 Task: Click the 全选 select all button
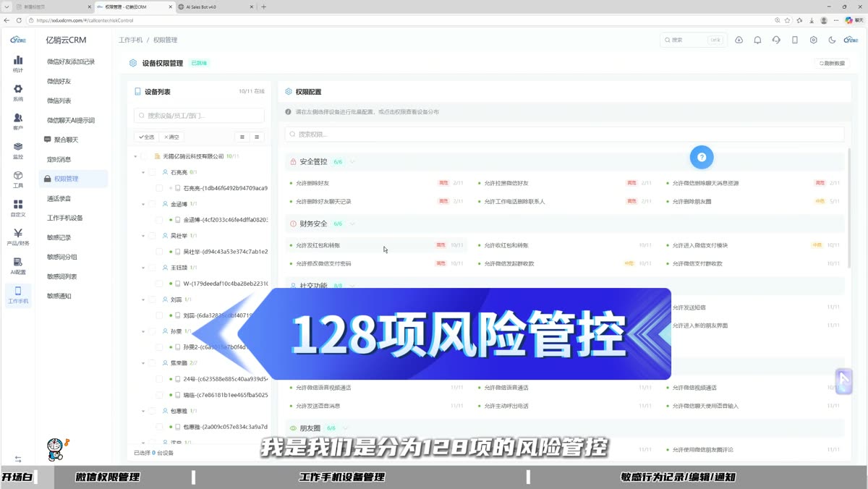pyautogui.click(x=147, y=137)
